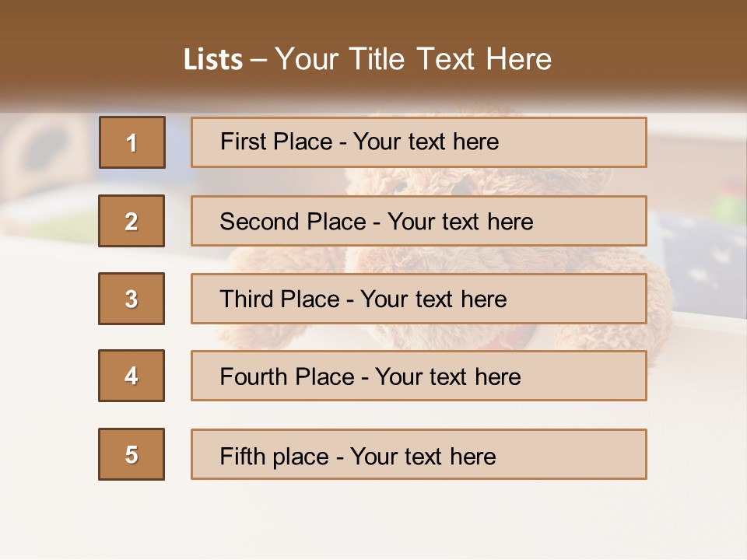747x560 pixels.
Task: Select the number 4 box
Action: [x=132, y=376]
